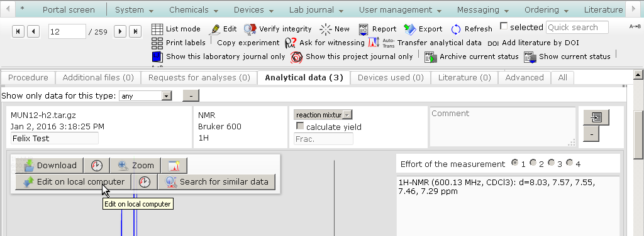Click the Download button
644x236 pixels.
(x=49, y=166)
